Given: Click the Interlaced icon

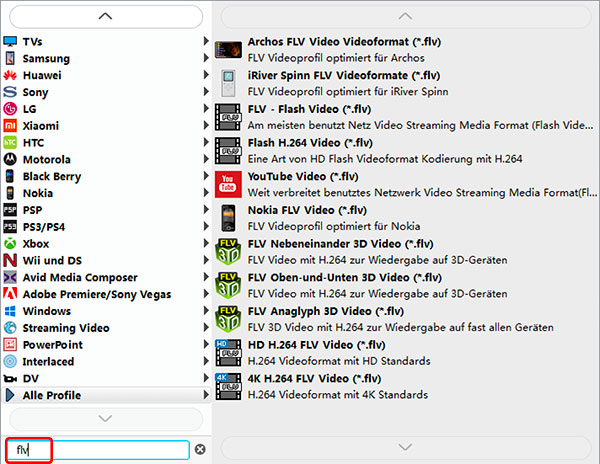Looking at the screenshot, I should [10, 361].
